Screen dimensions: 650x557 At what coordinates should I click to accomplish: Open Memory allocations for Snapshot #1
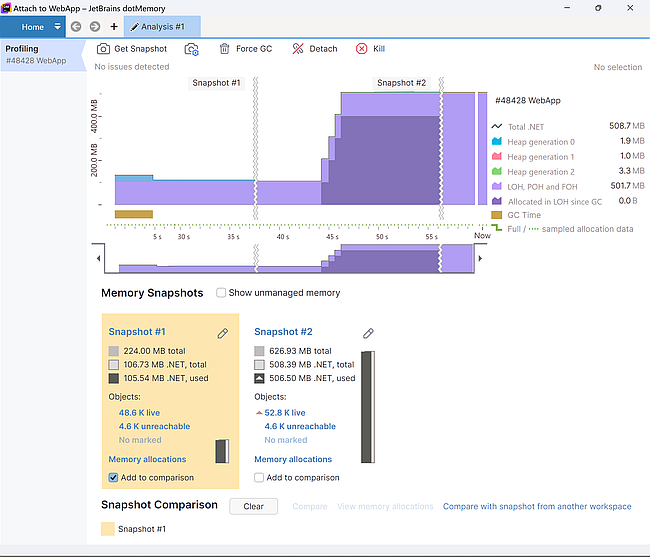coord(147,459)
